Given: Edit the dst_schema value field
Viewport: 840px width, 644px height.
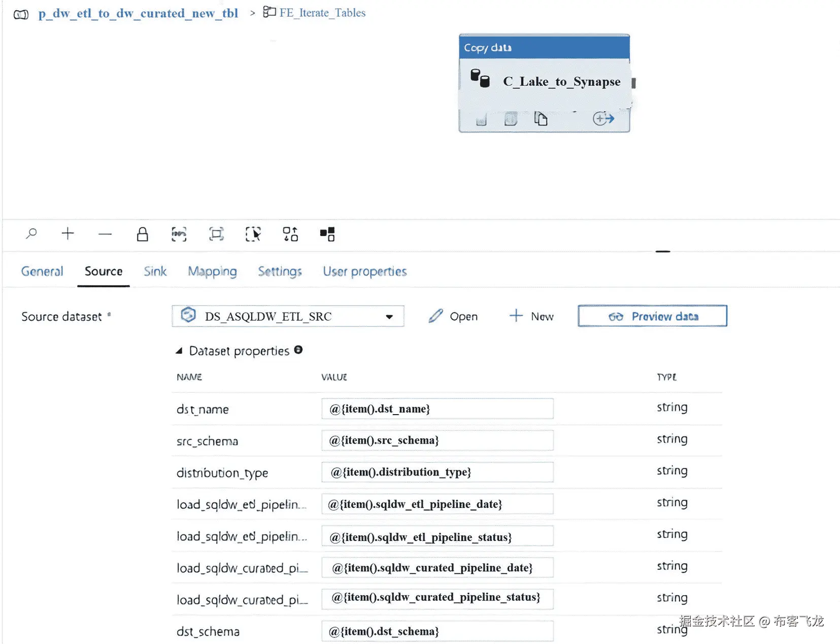Looking at the screenshot, I should coord(437,631).
